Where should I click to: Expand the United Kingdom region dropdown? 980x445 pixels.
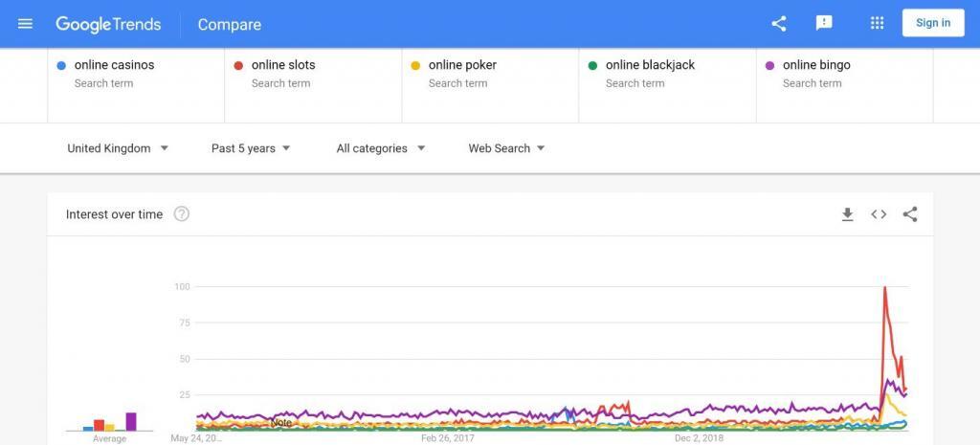point(118,148)
